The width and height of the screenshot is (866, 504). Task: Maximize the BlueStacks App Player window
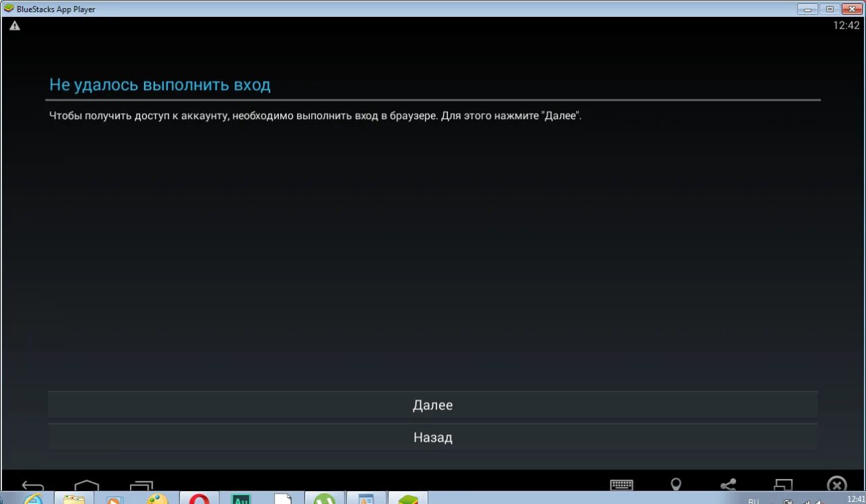829,9
